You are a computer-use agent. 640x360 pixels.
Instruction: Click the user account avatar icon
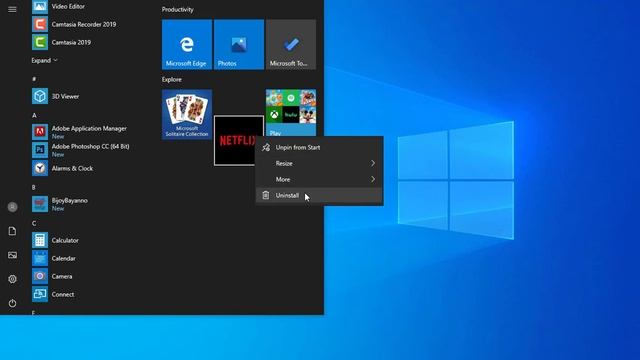12,207
